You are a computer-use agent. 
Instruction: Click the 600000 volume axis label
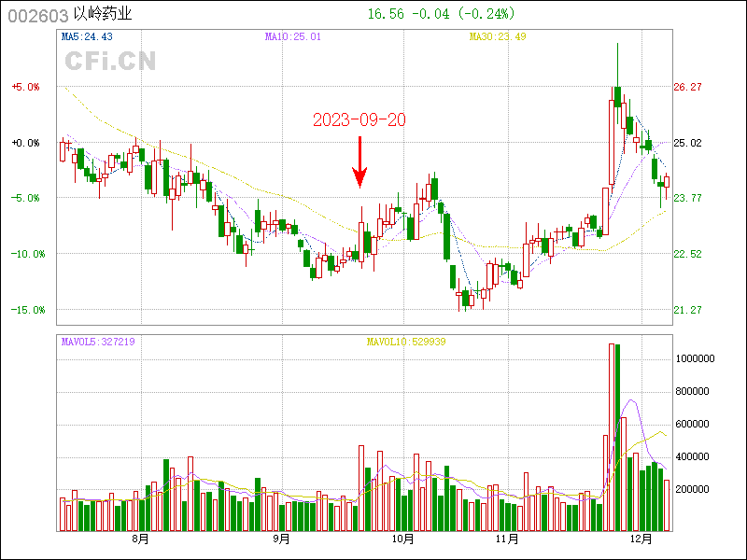[x=692, y=424]
